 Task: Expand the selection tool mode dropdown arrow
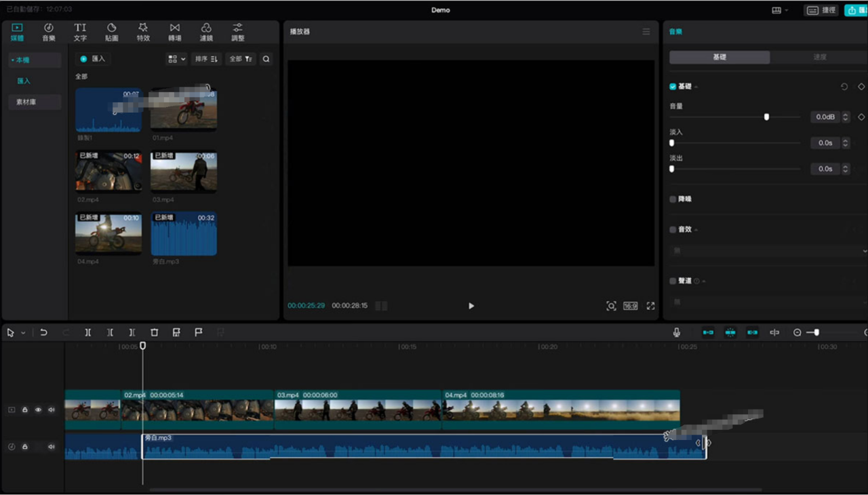click(23, 333)
